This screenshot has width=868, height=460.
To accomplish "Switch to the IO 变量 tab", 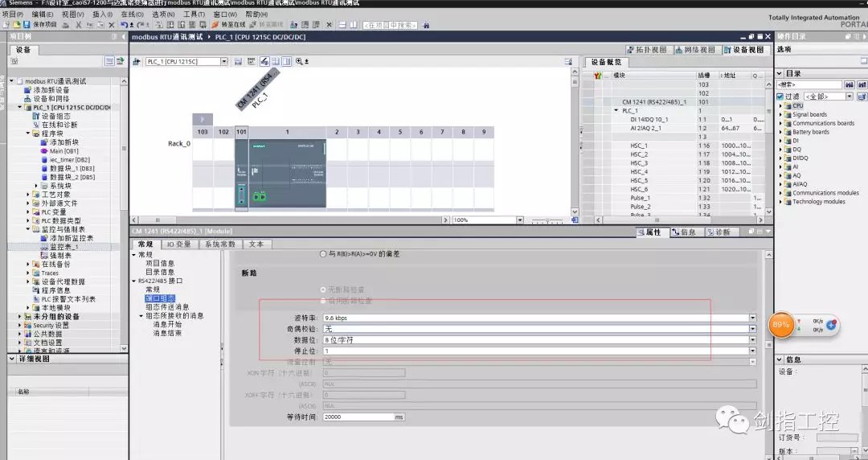I will [178, 244].
